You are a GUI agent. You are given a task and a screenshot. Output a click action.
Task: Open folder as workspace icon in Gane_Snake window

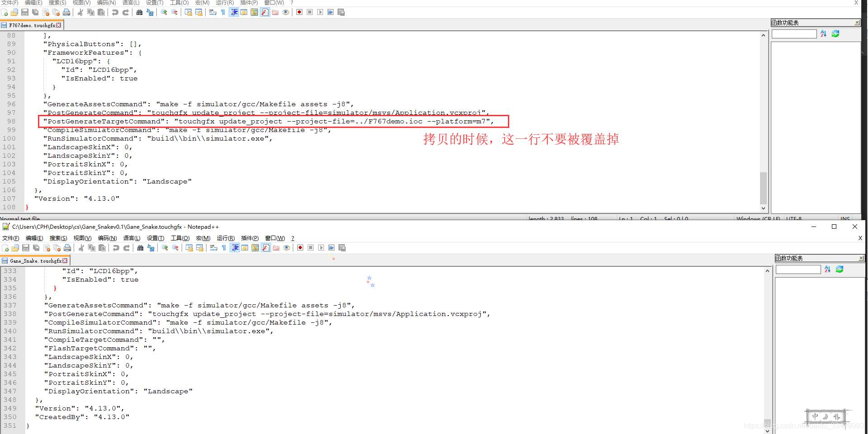(276, 248)
